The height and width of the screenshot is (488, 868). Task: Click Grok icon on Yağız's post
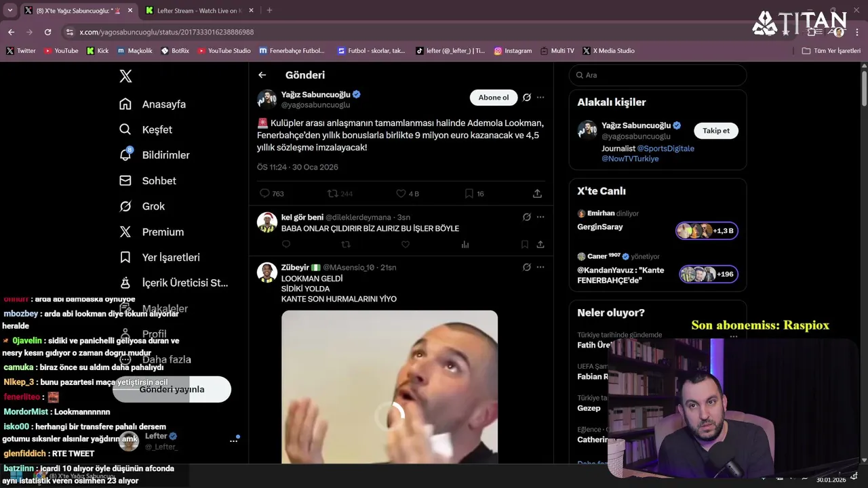point(527,98)
